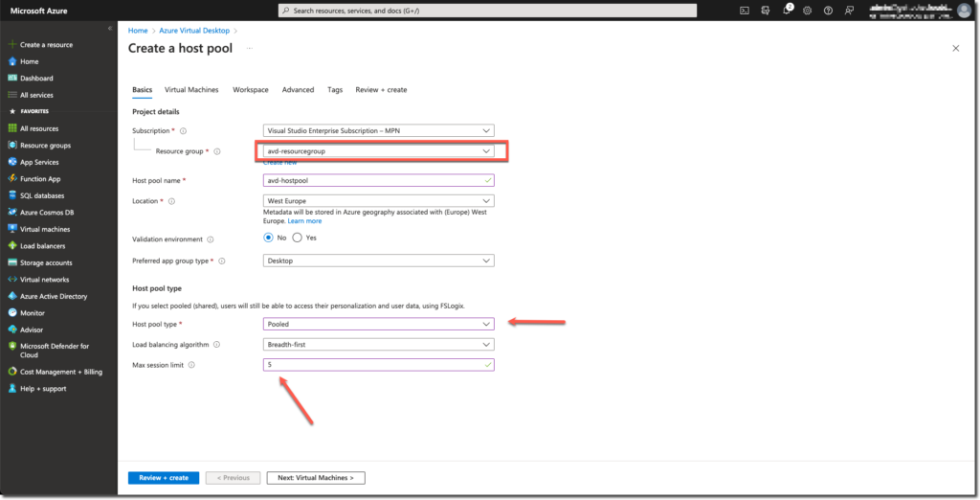The image size is (980, 500).
Task: Open the Subscription dropdown
Action: (x=378, y=131)
